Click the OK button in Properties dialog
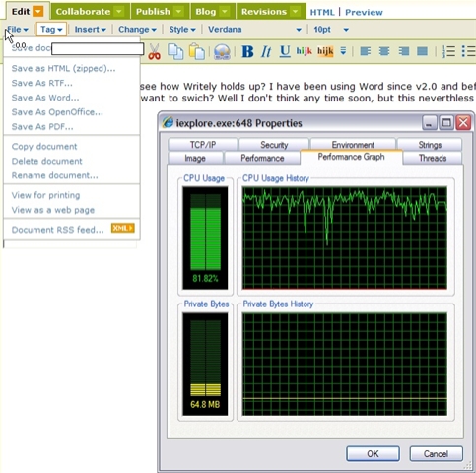The height and width of the screenshot is (473, 476). point(373,454)
